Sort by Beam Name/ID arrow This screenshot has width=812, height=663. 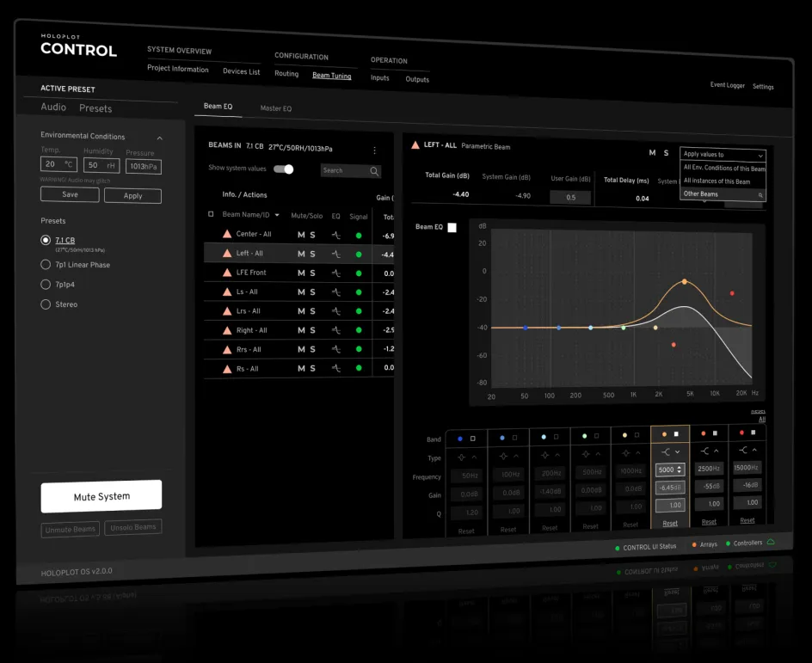click(277, 215)
